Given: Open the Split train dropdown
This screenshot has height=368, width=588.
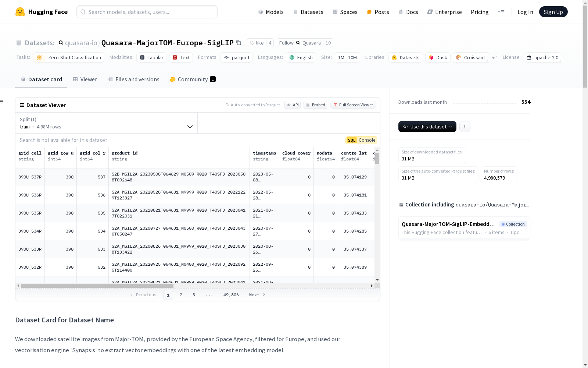Looking at the screenshot, I should pyautogui.click(x=107, y=123).
